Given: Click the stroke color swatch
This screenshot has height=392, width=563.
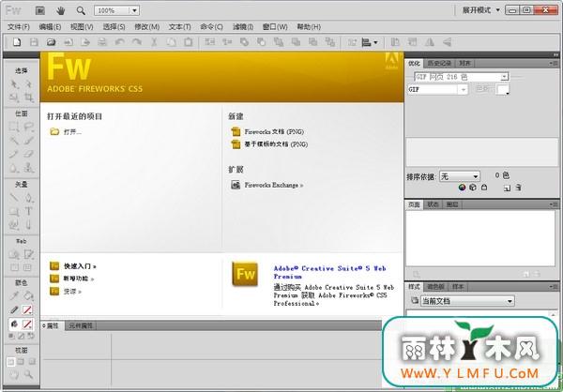Looking at the screenshot, I should coord(27,309).
